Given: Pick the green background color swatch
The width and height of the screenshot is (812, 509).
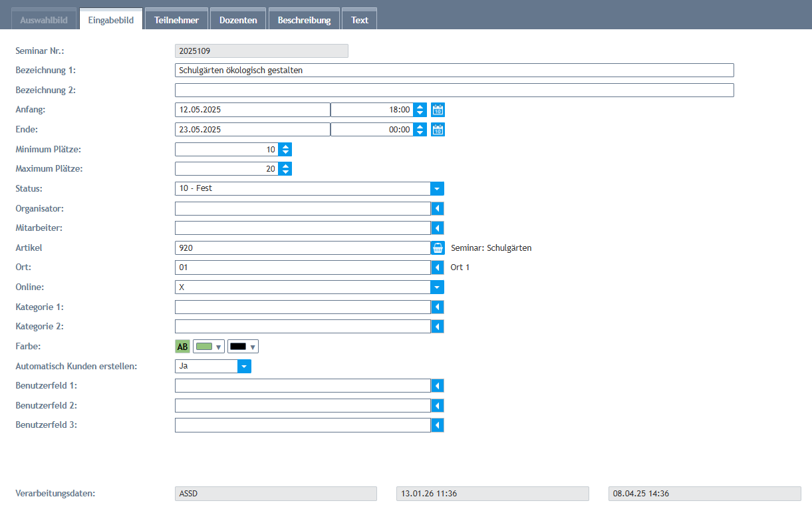Looking at the screenshot, I should click(x=208, y=346).
